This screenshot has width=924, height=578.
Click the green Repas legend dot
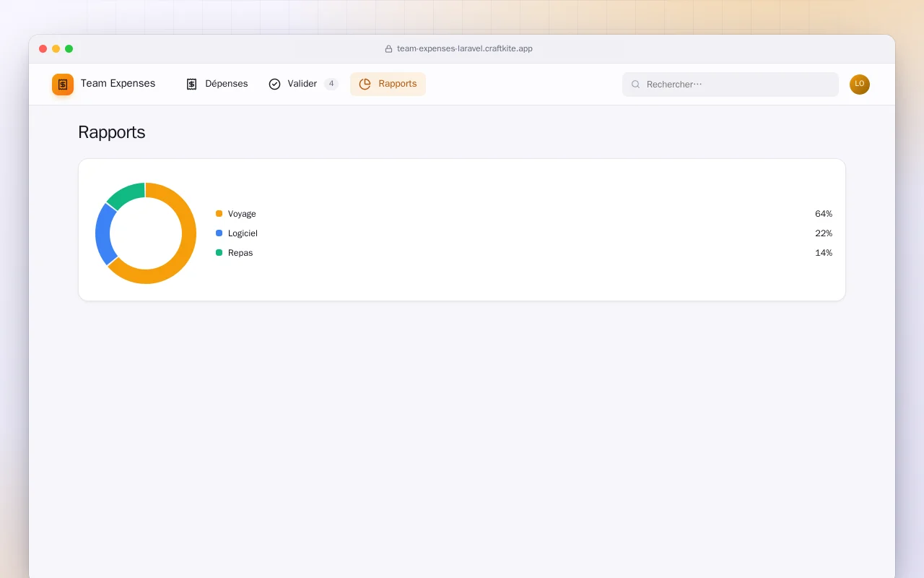click(x=219, y=253)
